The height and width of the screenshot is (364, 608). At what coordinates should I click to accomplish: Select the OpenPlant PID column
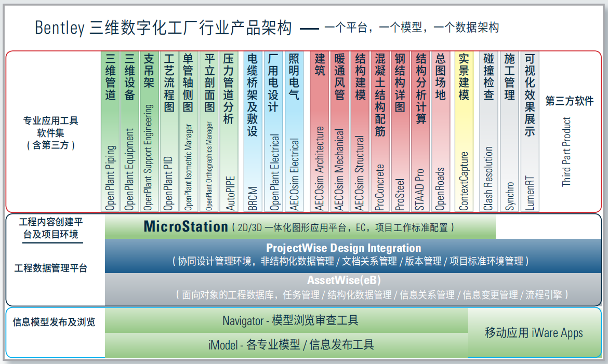[x=169, y=131]
